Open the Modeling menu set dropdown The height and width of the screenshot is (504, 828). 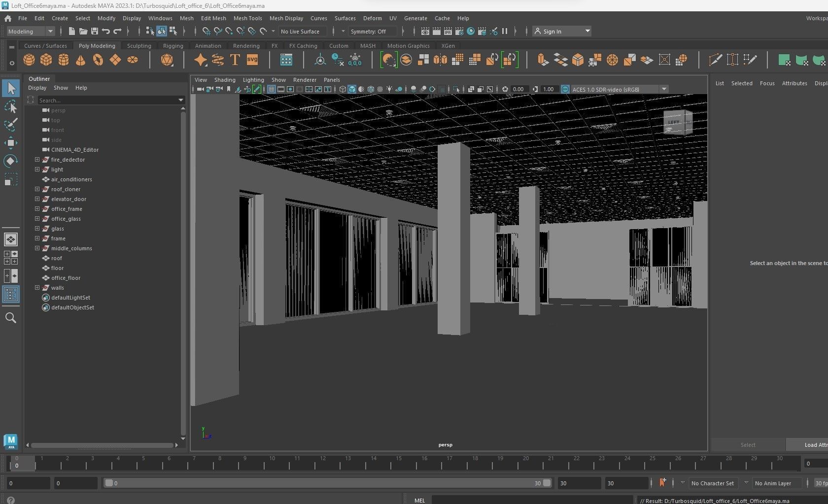(31, 31)
